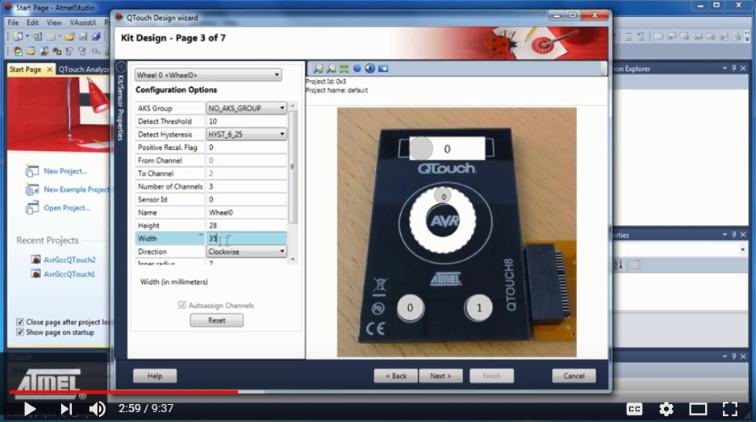Switch to the Start Page tab
Image resolution: width=756 pixels, height=422 pixels.
point(25,70)
